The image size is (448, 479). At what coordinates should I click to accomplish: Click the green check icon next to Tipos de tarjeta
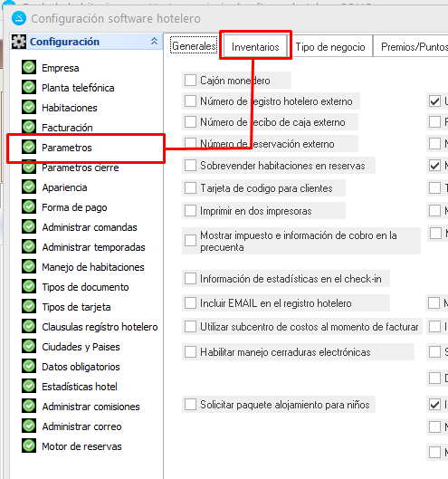point(29,306)
